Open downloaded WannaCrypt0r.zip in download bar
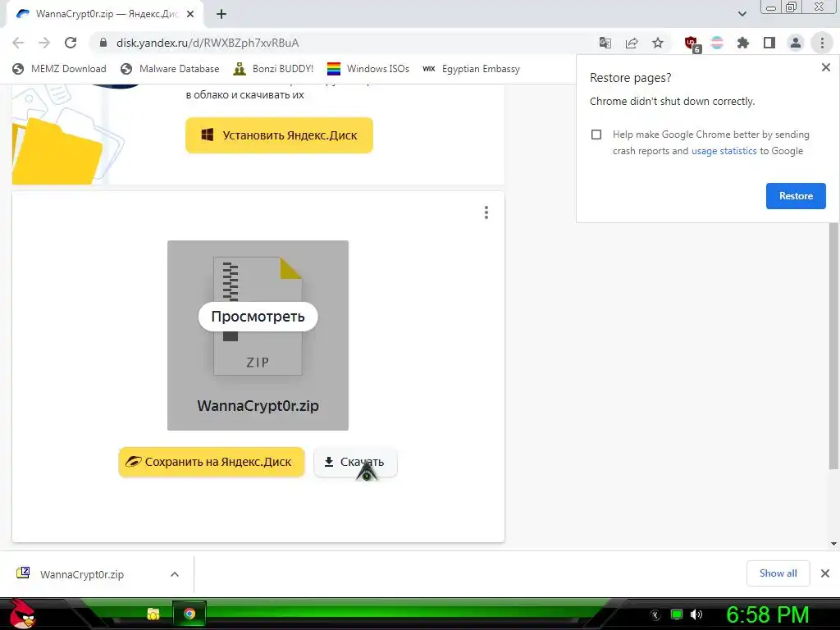Viewport: 840px width, 630px height. pos(82,574)
